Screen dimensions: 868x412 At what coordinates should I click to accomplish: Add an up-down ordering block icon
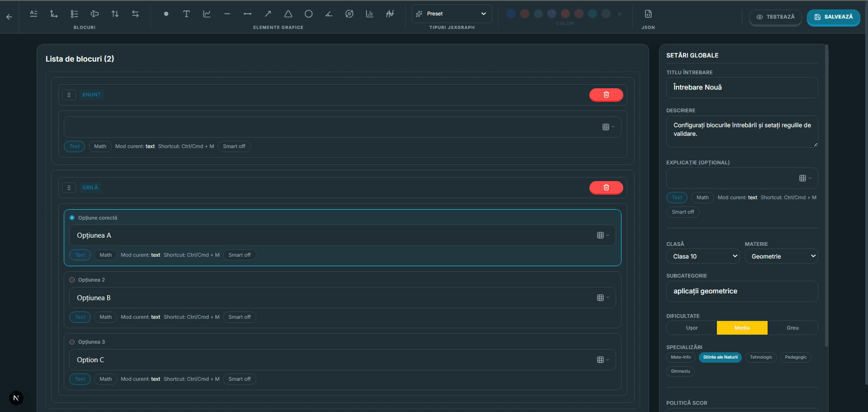point(115,14)
